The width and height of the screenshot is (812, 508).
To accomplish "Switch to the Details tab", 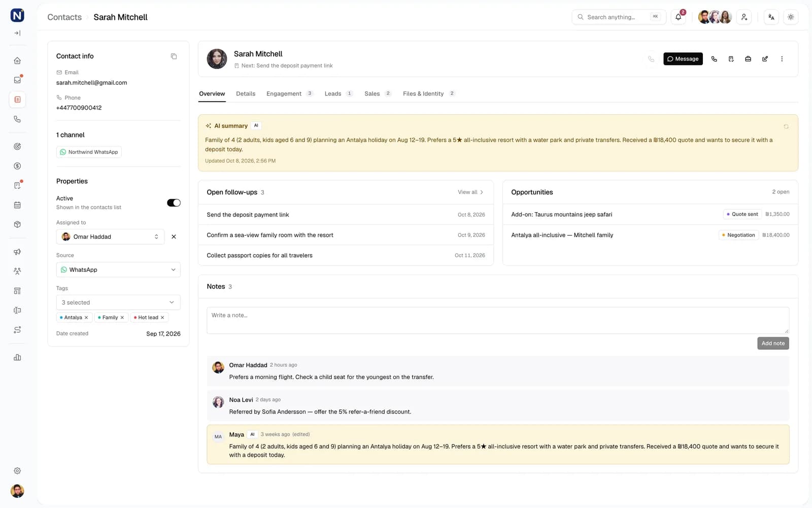I will click(246, 93).
